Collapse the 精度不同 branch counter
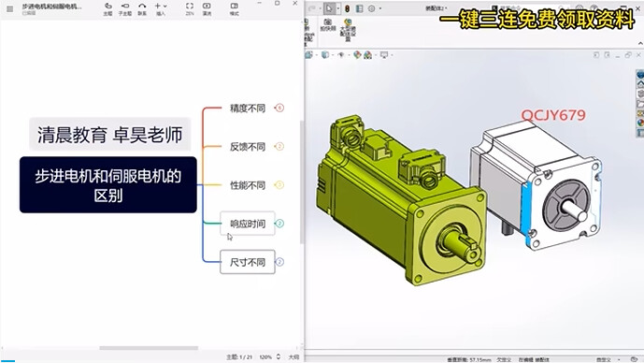 point(279,109)
